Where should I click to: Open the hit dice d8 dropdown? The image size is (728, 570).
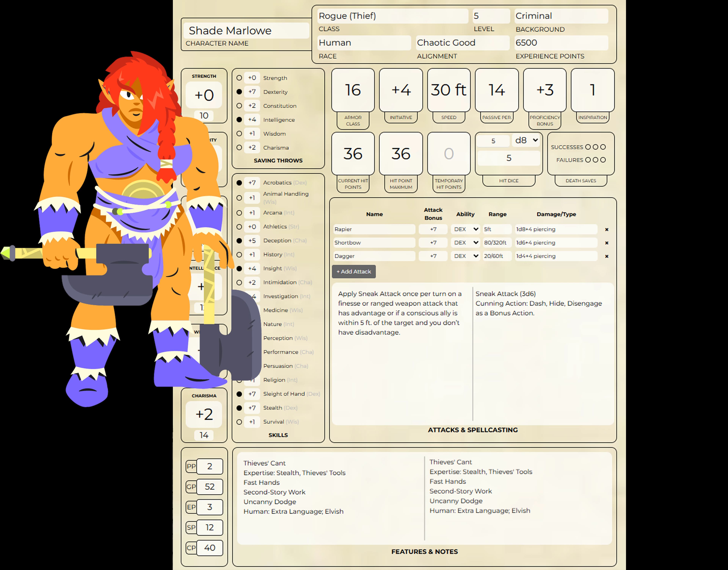pos(526,140)
